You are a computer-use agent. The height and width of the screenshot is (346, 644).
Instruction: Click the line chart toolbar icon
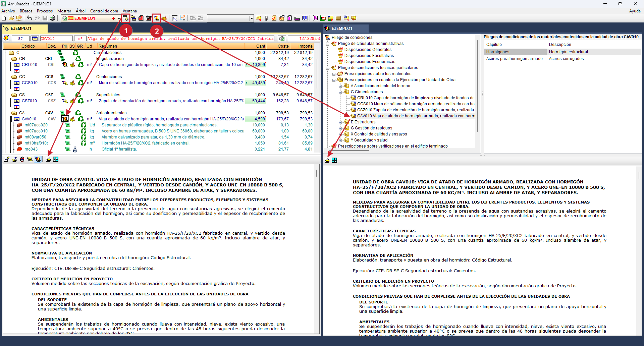[x=182, y=18]
